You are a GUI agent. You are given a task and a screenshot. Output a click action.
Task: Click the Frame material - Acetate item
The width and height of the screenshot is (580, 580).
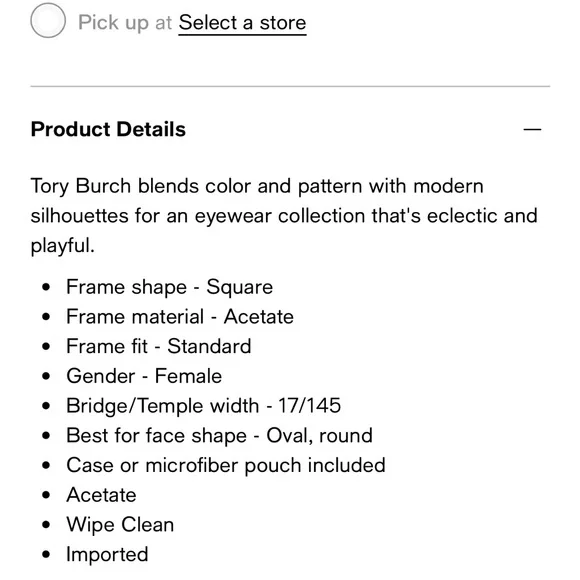(180, 317)
